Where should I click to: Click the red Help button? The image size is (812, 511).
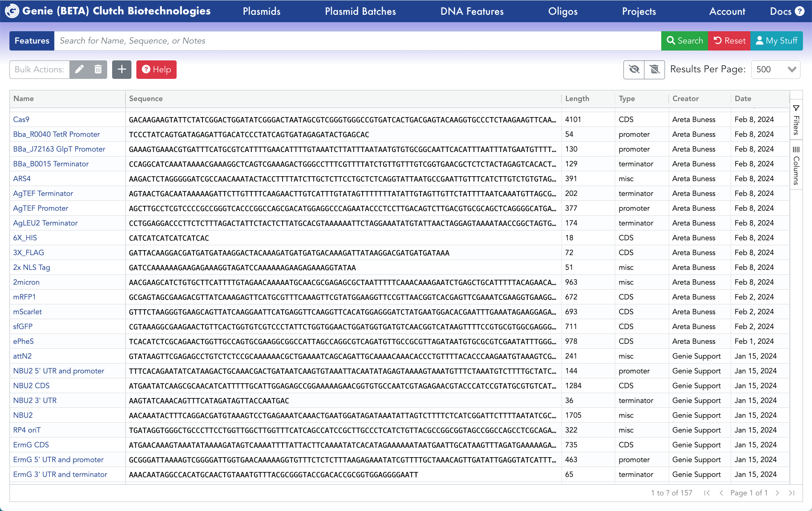click(x=156, y=69)
